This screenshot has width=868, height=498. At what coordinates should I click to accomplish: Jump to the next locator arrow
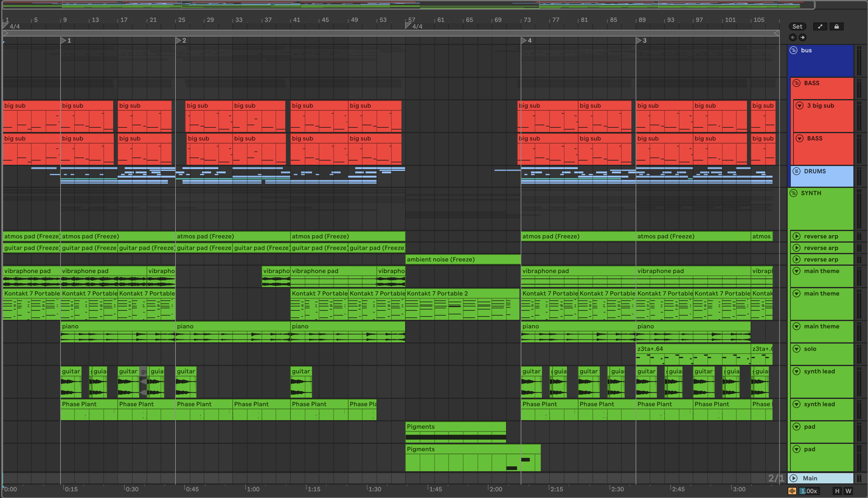tap(802, 37)
